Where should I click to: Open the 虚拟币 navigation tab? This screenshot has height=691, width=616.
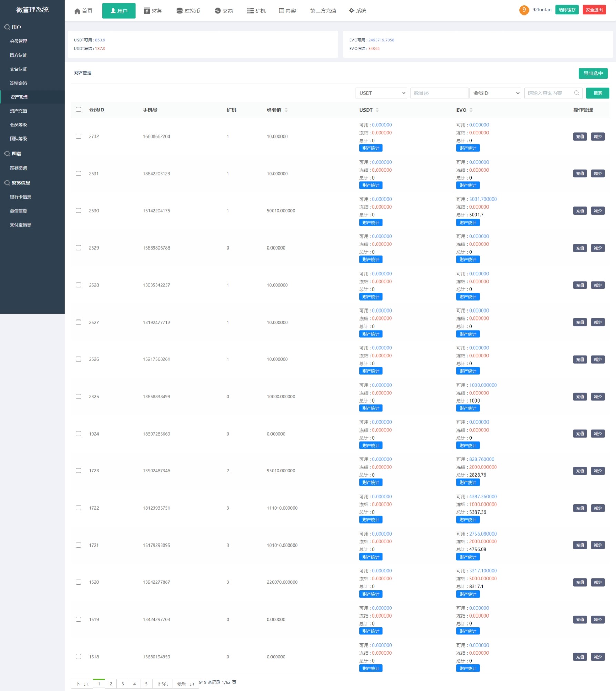188,11
